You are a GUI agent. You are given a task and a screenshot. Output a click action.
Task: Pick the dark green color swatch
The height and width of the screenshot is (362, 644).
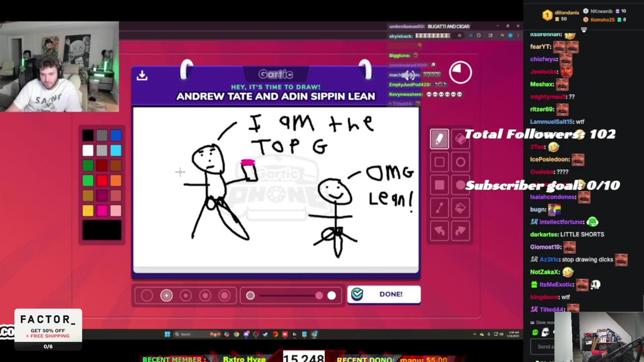point(88,165)
